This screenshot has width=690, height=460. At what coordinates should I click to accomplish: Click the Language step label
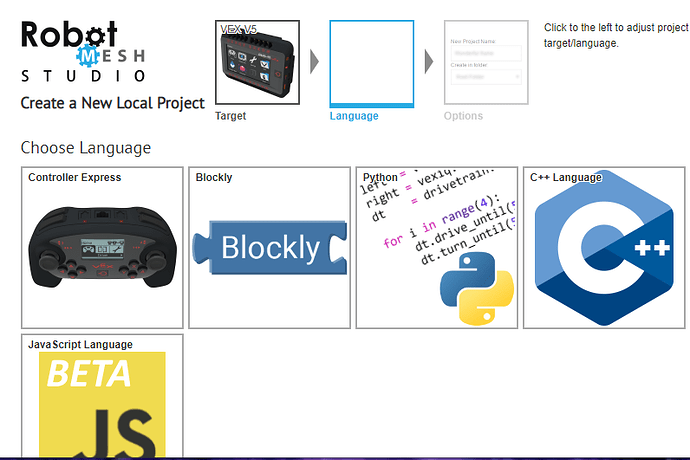point(354,116)
